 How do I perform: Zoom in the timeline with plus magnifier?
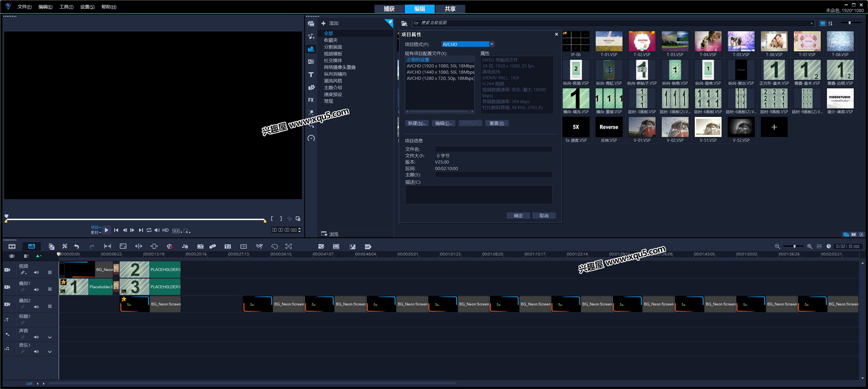pos(809,246)
